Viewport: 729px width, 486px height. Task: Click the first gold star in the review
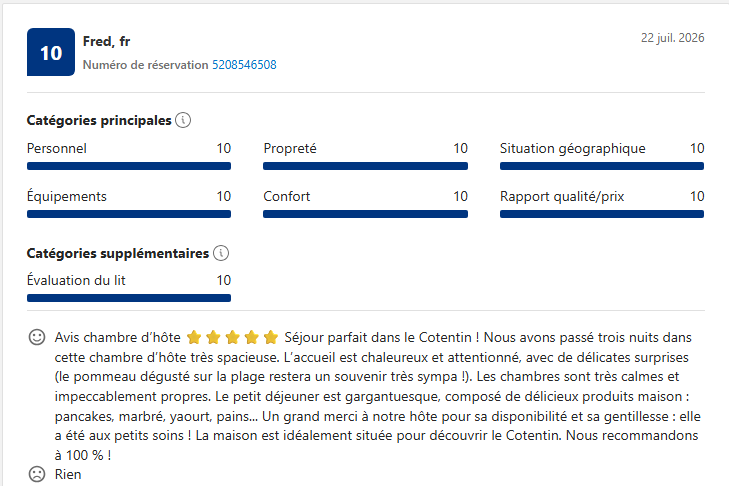[x=194, y=337]
